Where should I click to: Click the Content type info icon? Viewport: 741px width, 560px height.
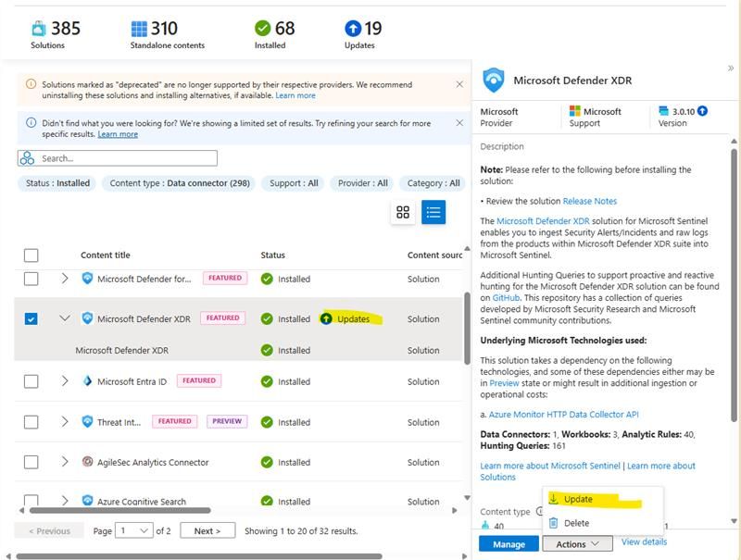(x=539, y=511)
